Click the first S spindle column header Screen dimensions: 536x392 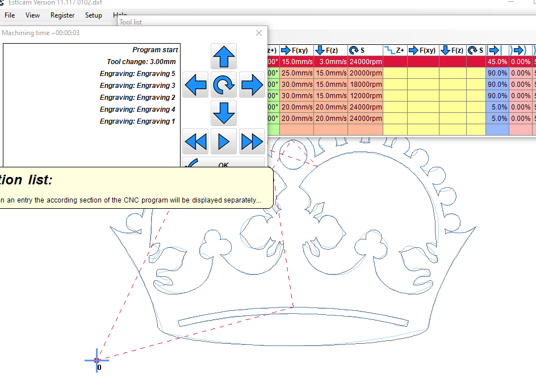[365, 50]
